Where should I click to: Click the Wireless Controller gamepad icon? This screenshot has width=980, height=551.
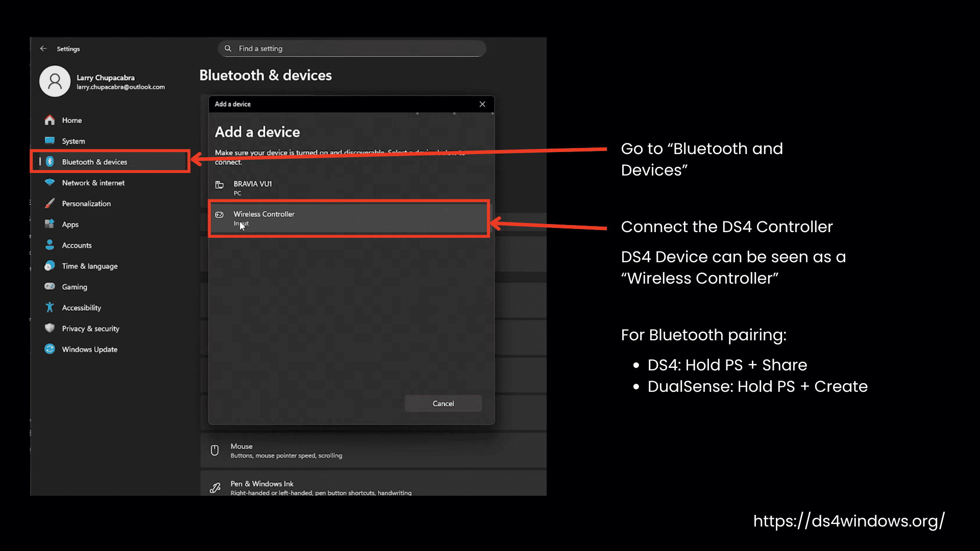pos(219,215)
